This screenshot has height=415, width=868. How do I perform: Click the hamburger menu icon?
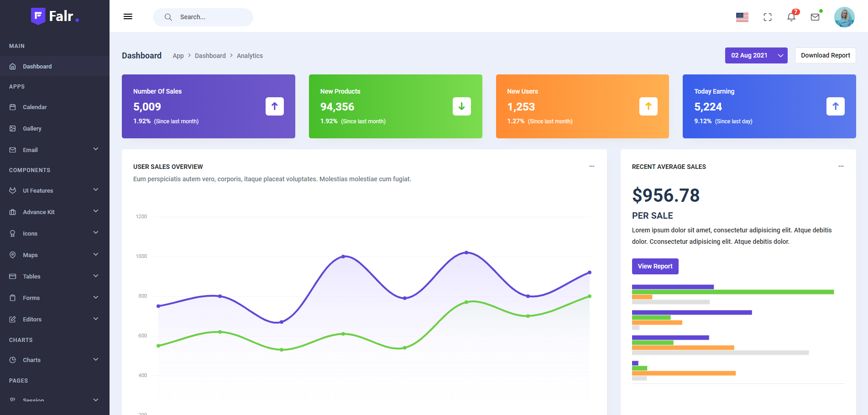click(128, 17)
